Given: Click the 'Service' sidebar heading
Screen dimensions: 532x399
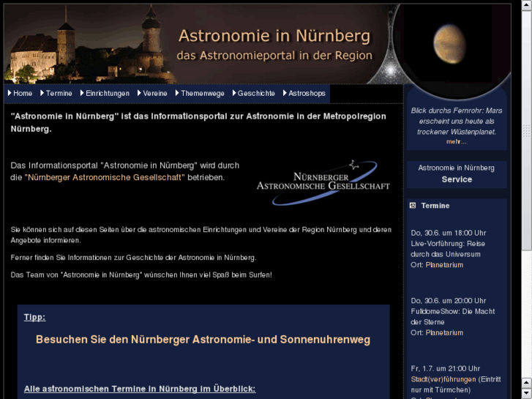Looking at the screenshot, I should point(457,179).
